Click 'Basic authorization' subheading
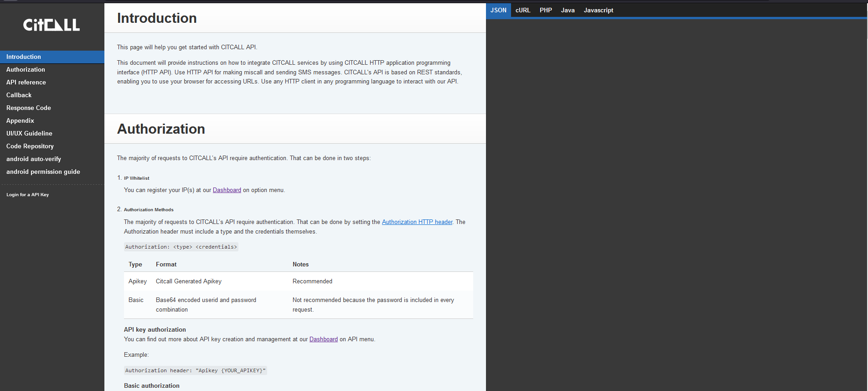868x391 pixels. tap(152, 386)
